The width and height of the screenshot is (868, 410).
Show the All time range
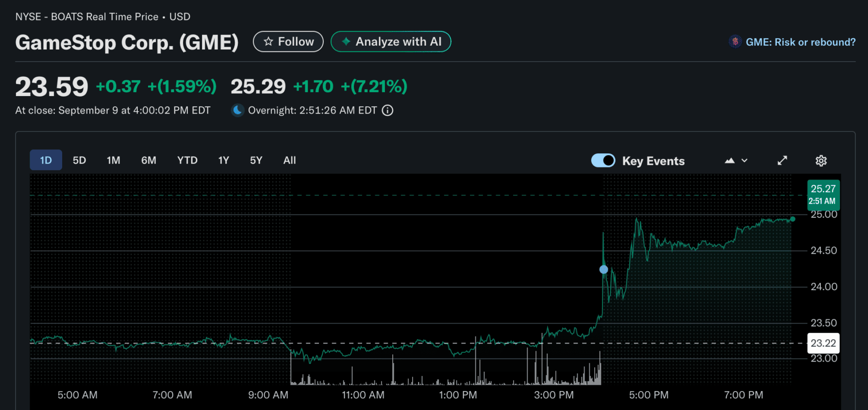[x=289, y=160]
